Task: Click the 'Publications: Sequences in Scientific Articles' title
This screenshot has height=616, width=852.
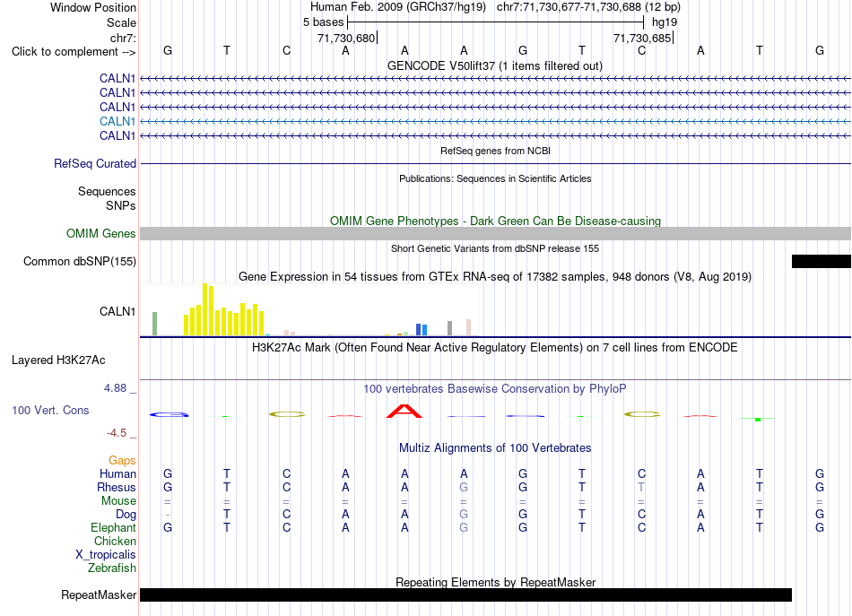Action: (x=495, y=178)
